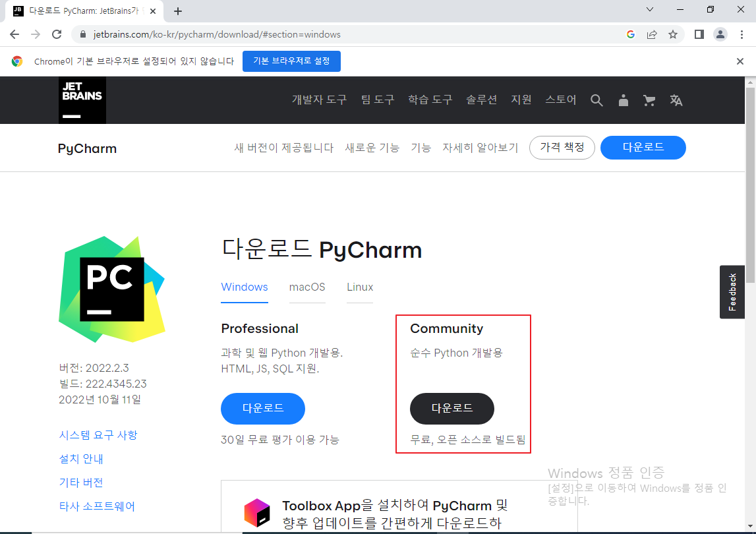The image size is (756, 534).
Task: Click the PyCharm product name link
Action: (87, 148)
